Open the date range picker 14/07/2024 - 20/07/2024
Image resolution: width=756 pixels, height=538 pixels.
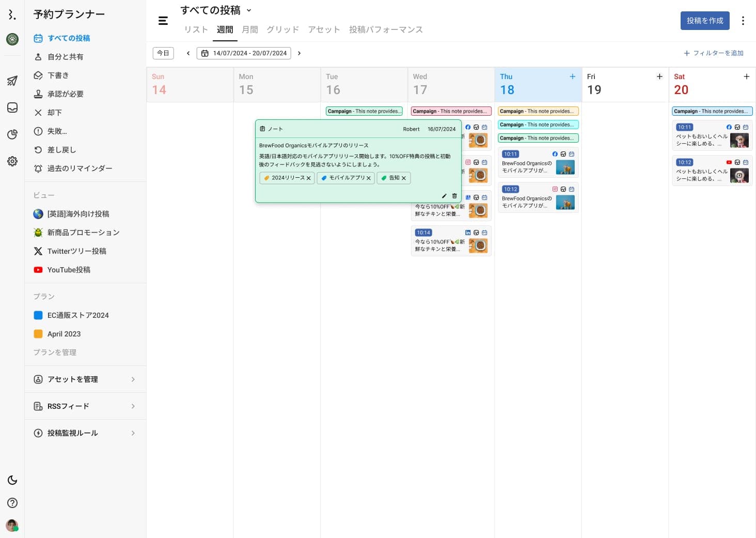244,53
